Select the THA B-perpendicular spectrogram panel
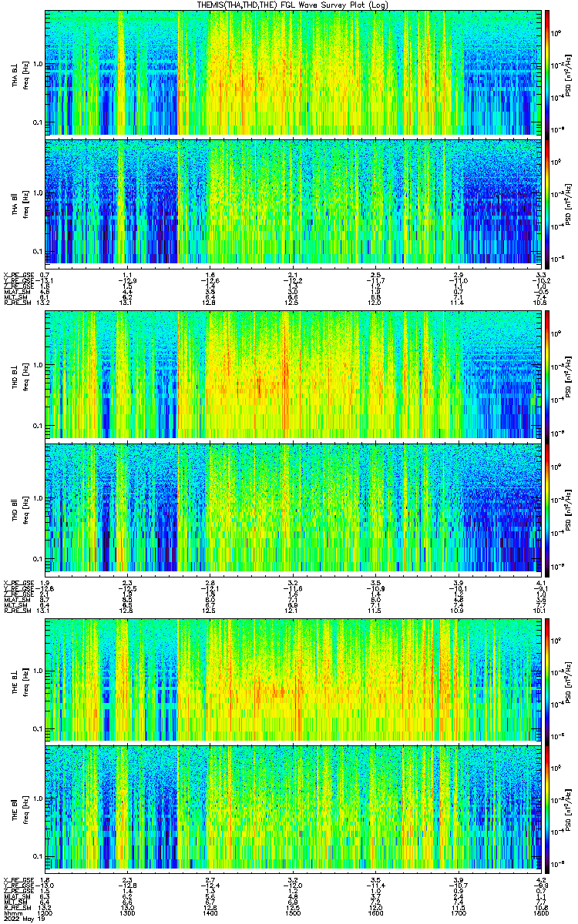 point(293,72)
